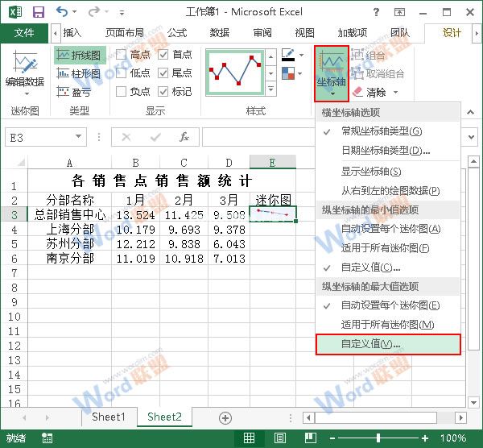Open Customize Quick Access Toolbar dropdown
Screen dimensions: 483x448
(122, 13)
